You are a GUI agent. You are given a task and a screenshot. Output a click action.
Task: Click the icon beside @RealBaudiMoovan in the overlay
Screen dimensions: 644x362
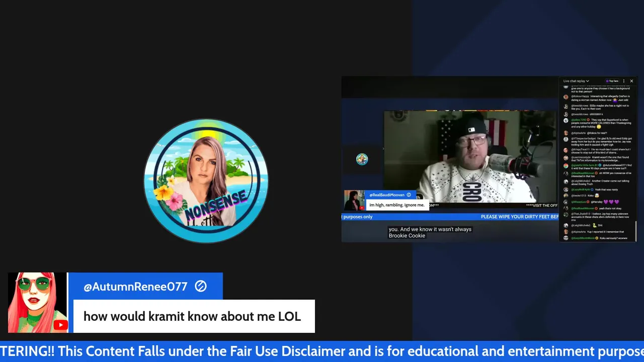tap(409, 195)
